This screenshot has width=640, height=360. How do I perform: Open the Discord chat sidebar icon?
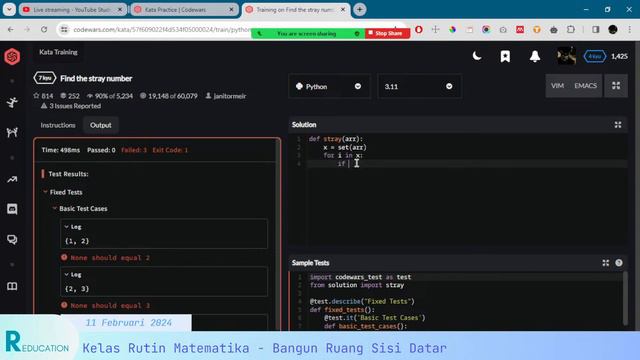coord(12,209)
